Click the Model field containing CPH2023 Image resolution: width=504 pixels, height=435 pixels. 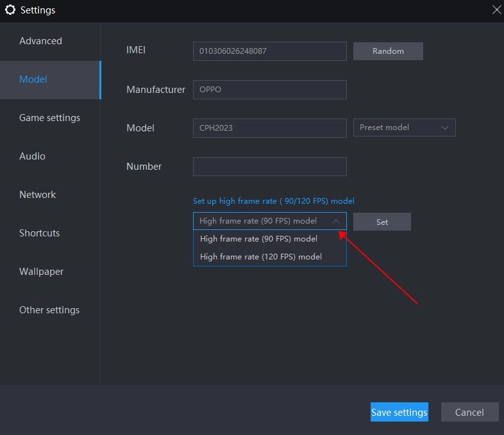coord(269,127)
